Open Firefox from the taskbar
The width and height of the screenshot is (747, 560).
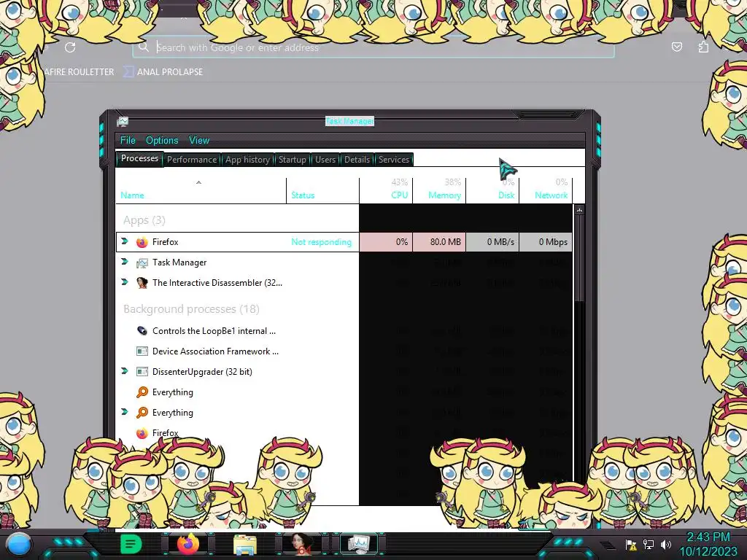[x=187, y=544]
